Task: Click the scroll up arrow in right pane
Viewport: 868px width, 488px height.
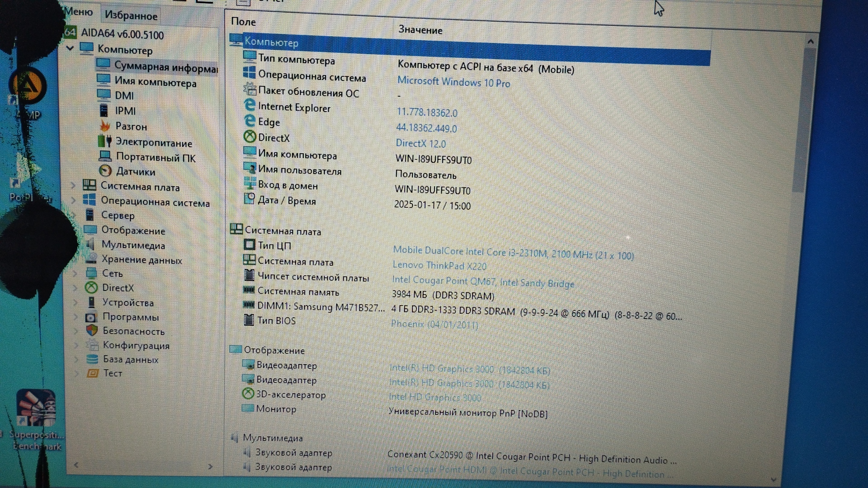Action: click(810, 41)
